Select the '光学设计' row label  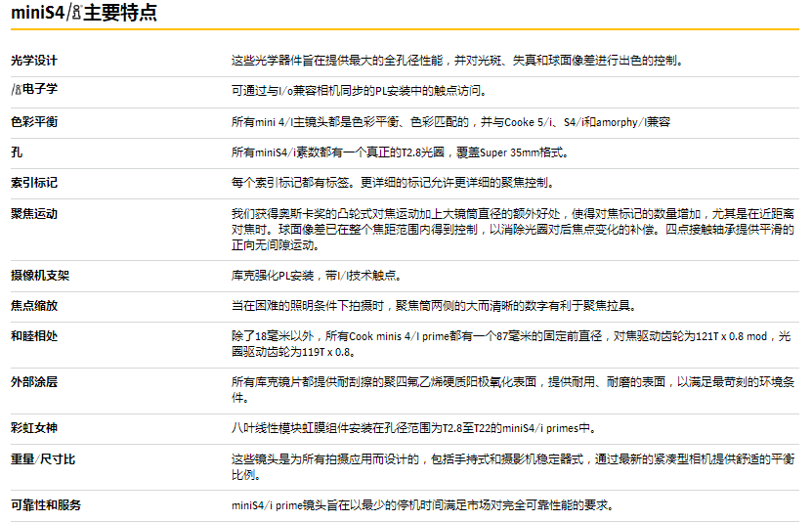click(34, 61)
